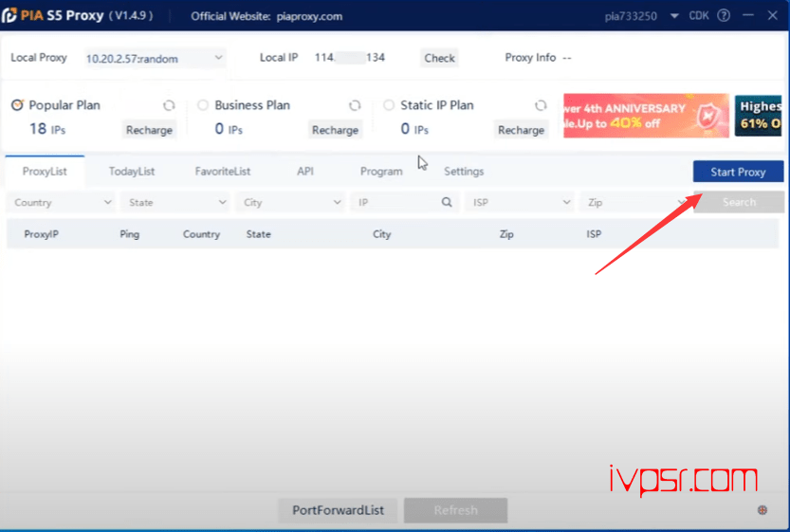Viewport: 790px width, 532px height.
Task: Click the piaproxy.com official website link
Action: pos(309,17)
